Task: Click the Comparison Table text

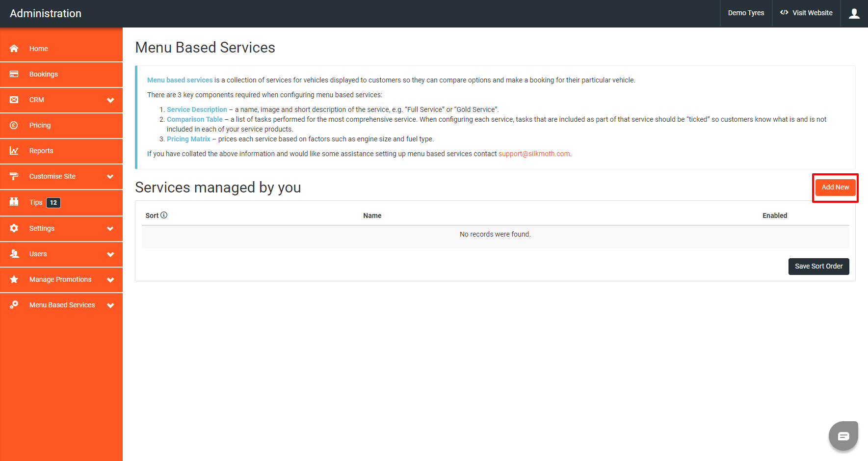Action: pyautogui.click(x=195, y=119)
